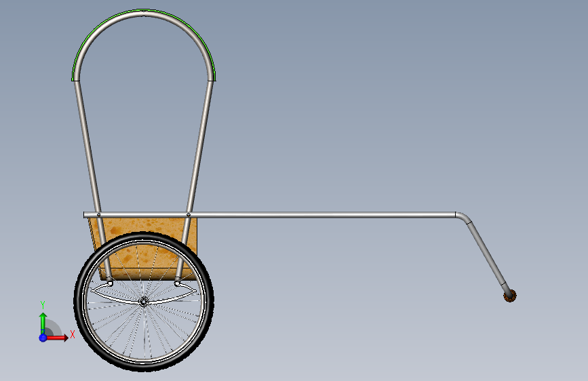Select the orange hitch coupling at tow bar end
This screenshot has width=588, height=381.
click(x=509, y=296)
